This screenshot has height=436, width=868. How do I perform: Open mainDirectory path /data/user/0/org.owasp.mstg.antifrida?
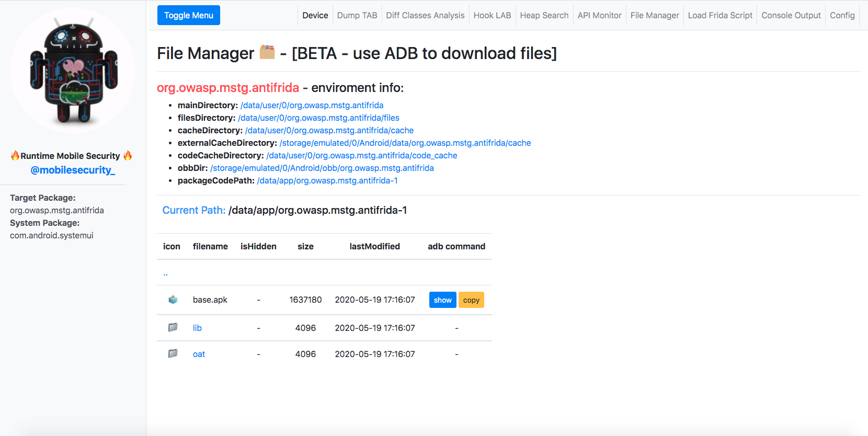coord(312,105)
